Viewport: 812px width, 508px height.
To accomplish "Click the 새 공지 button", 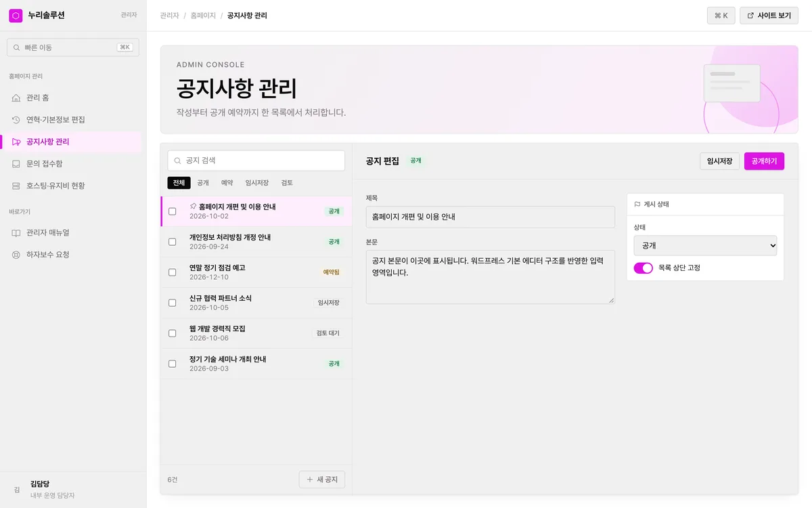I will (322, 480).
